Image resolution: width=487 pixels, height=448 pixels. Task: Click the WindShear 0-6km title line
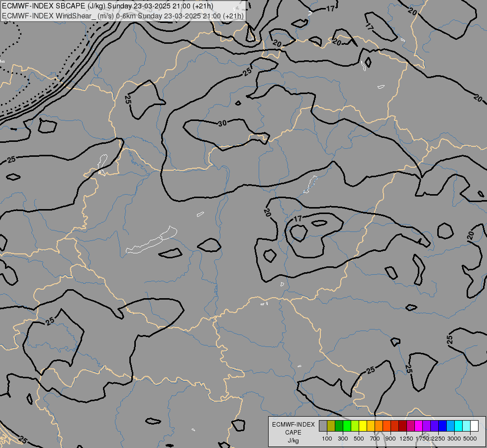tap(123, 16)
